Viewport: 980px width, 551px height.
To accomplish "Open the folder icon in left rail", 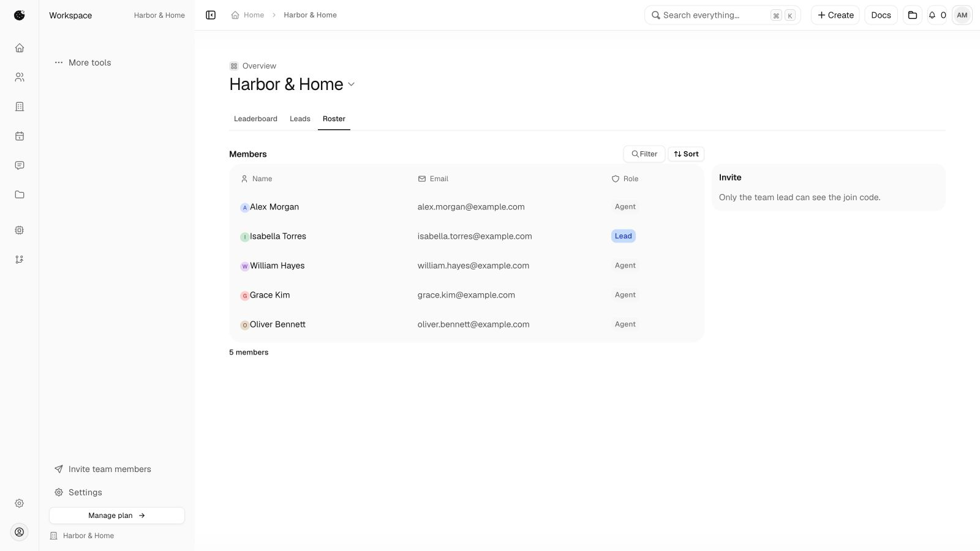I will pos(20,195).
